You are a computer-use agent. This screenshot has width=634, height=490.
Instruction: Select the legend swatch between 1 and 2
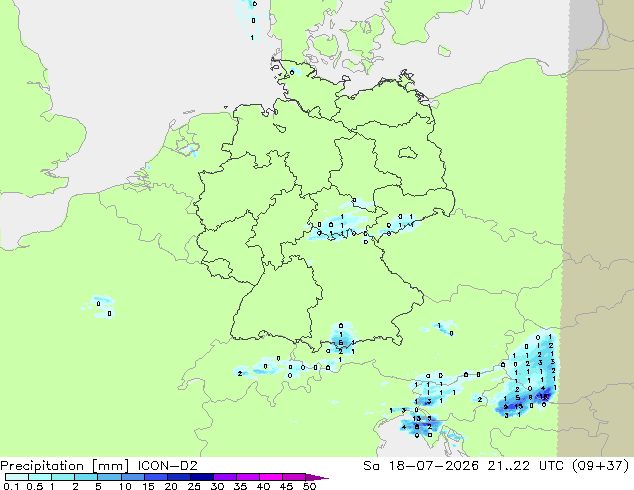coord(63,477)
